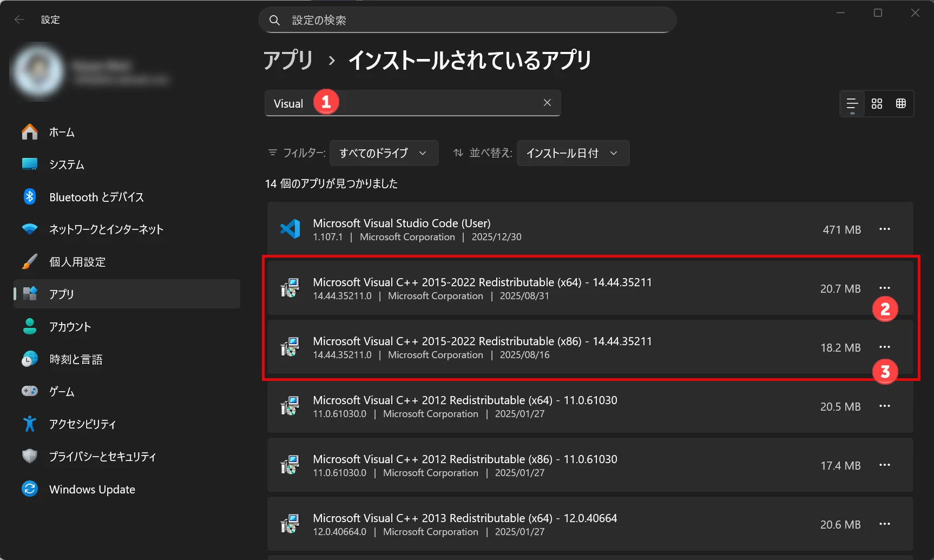Click the 2025/08/31 install date

pos(524,296)
